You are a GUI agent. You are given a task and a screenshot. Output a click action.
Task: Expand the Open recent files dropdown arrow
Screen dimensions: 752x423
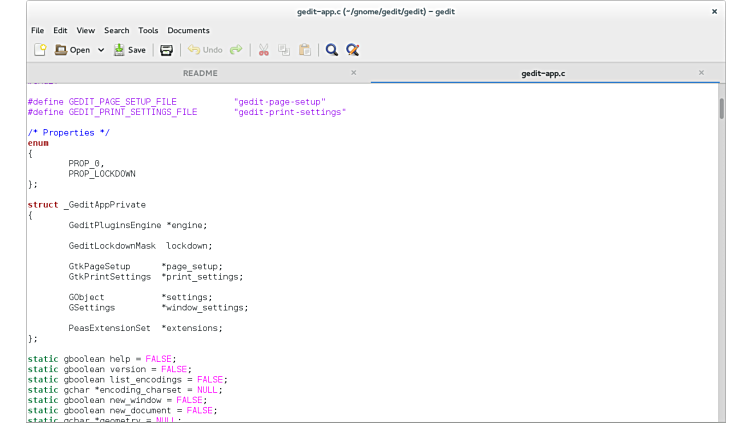click(101, 50)
